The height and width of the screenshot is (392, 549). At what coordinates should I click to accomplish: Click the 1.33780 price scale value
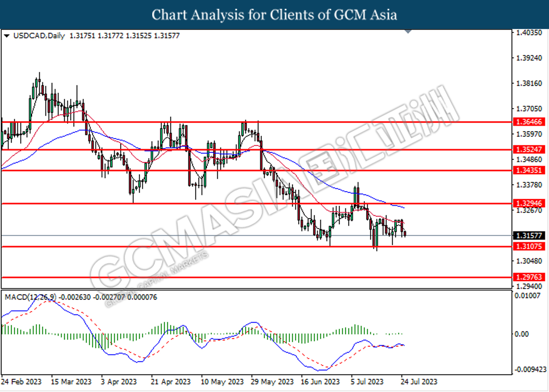point(529,185)
